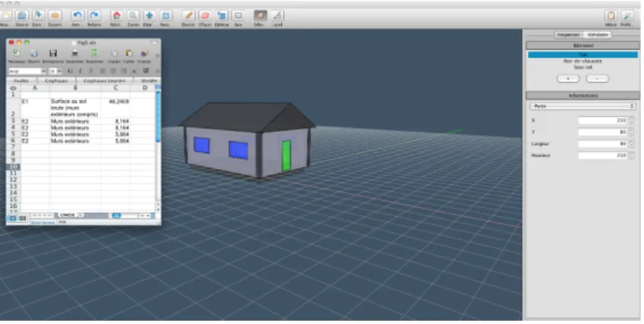This screenshot has height=324, width=644.
Task: Click the Graphiques SmartArt tab
Action: 104,80
